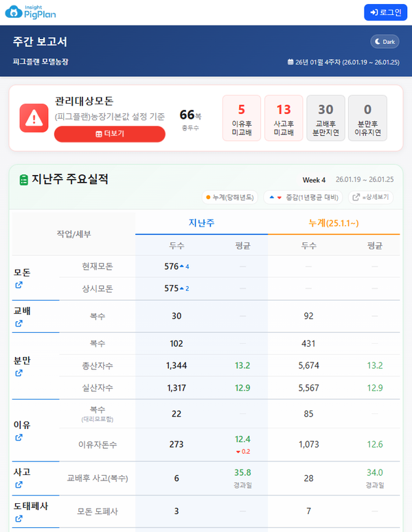The image size is (412, 532).
Task: Open external link icon under 교배
Action: coord(19,323)
